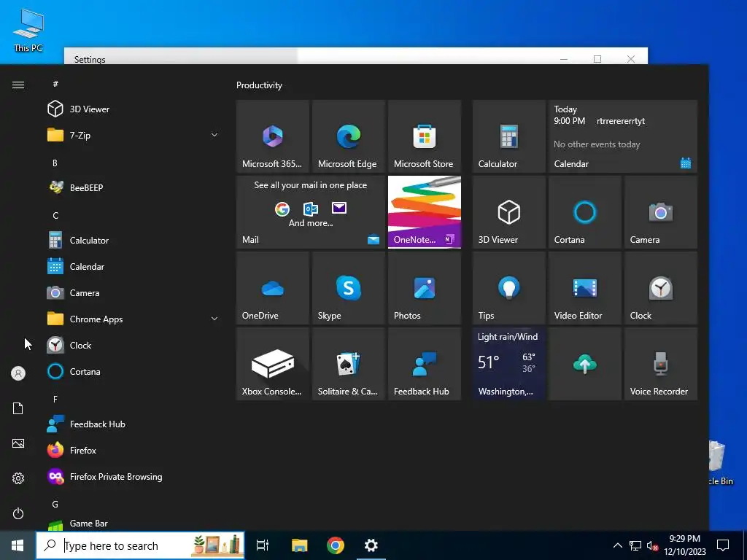Launch Camera from the app list

point(133,292)
